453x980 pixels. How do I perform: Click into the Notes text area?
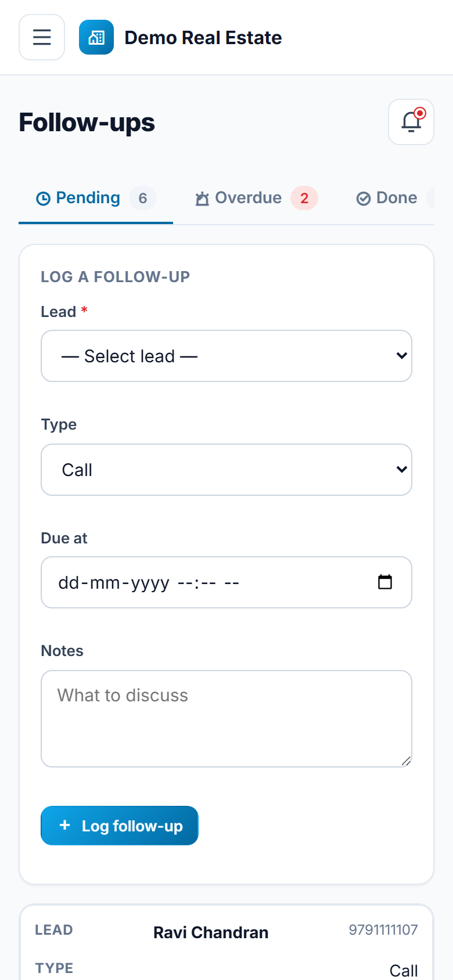[x=227, y=719]
